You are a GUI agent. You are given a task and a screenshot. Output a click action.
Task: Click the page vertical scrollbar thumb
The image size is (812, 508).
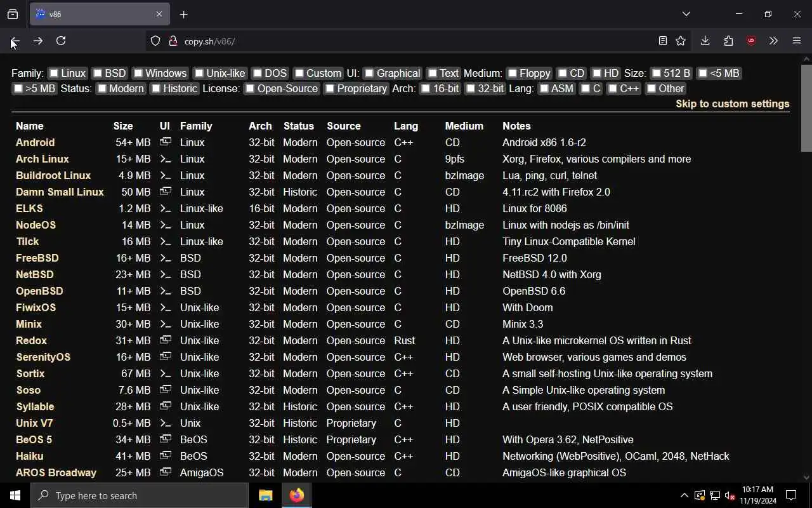tap(806, 108)
